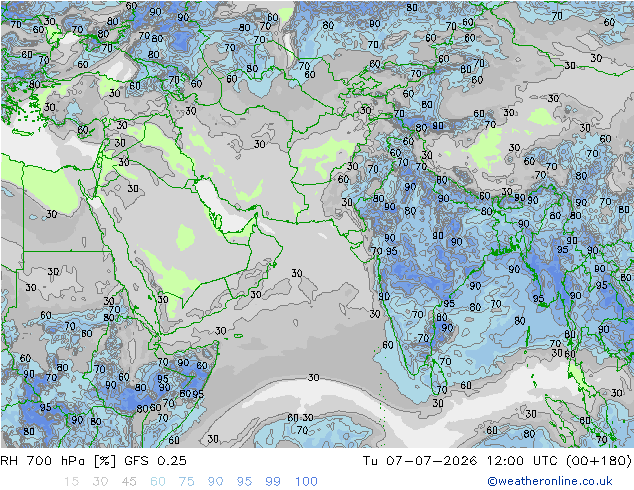
Task: Click the Crete island outline
Action: pos(23,133)
